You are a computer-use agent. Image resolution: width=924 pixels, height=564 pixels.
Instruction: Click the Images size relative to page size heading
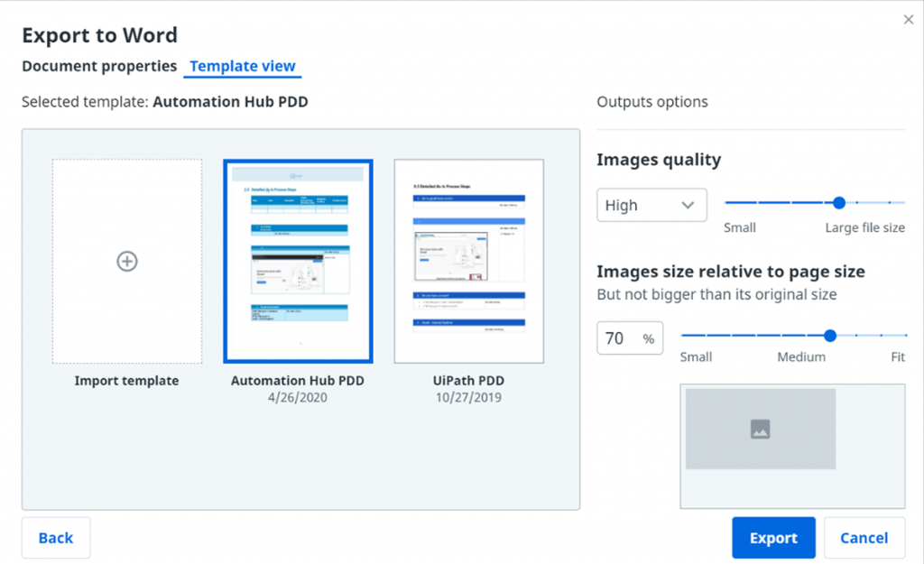pos(731,272)
